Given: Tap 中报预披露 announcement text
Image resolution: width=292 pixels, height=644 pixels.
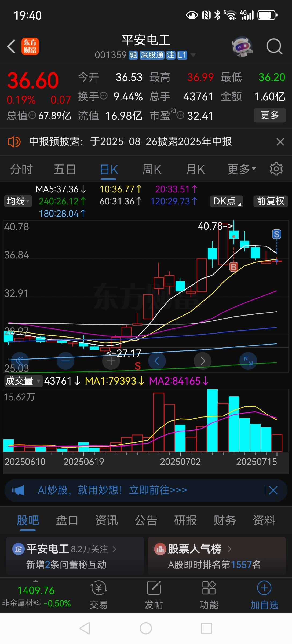Looking at the screenshot, I should tap(130, 142).
